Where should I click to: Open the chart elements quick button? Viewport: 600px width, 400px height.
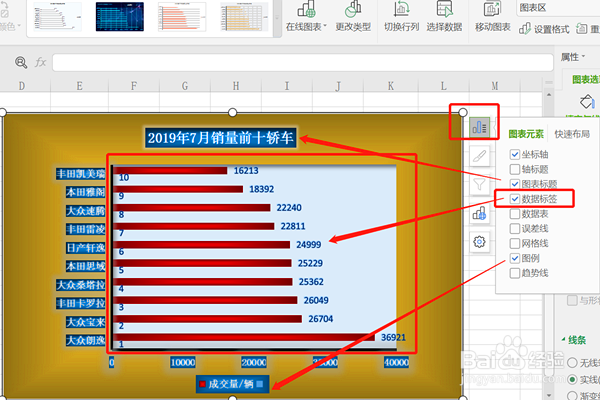479,127
